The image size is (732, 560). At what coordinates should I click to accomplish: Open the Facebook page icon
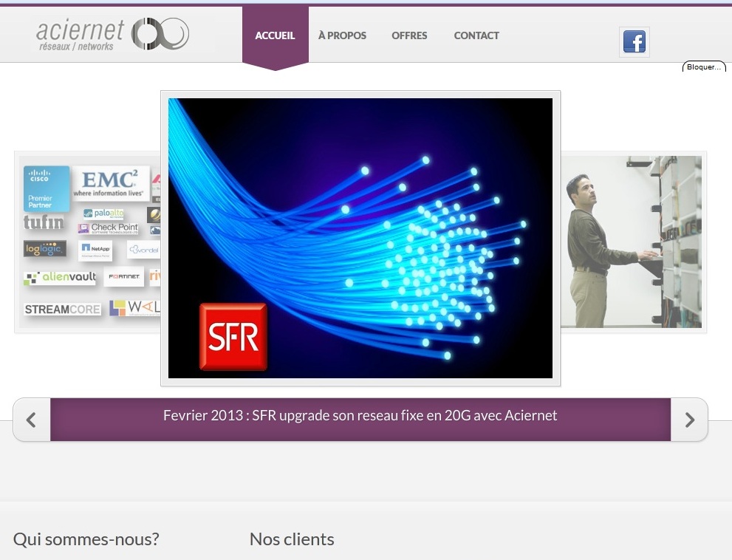point(634,41)
